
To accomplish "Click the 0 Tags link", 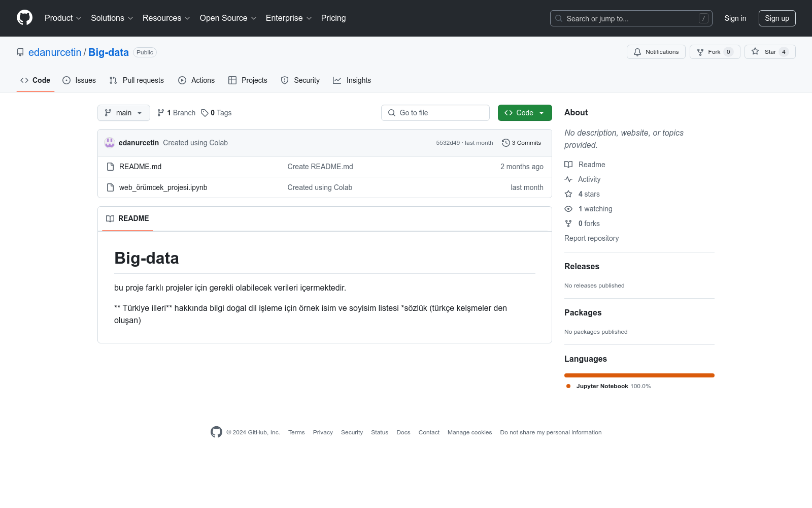I will (216, 113).
